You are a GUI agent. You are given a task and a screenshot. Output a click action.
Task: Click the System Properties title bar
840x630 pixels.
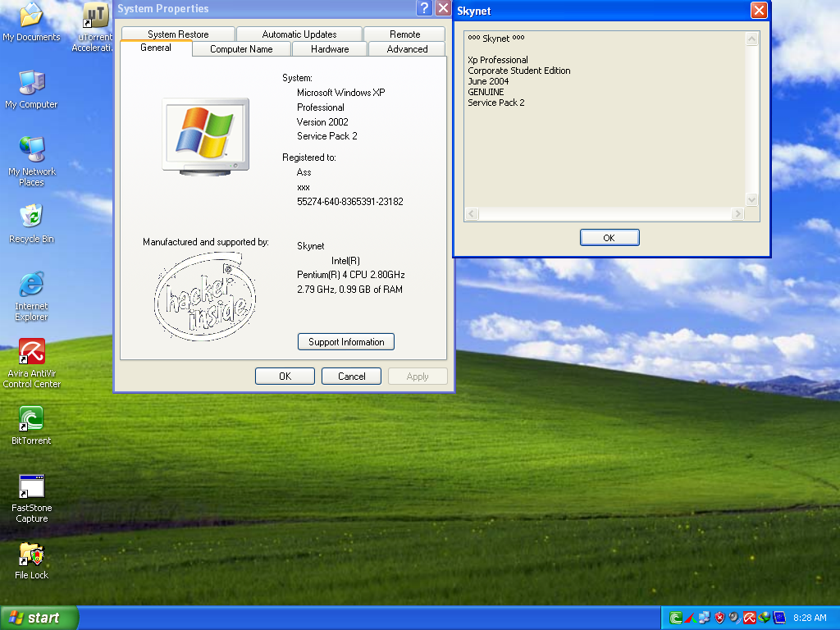[x=265, y=8]
